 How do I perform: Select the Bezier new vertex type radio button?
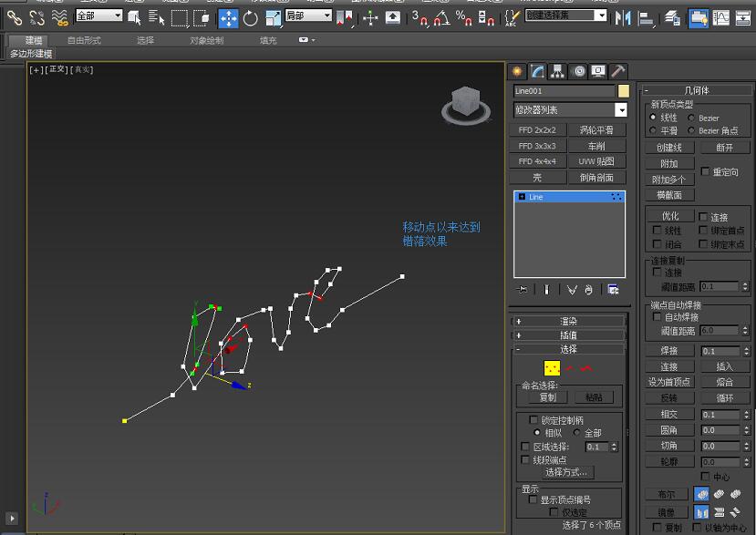tap(691, 118)
